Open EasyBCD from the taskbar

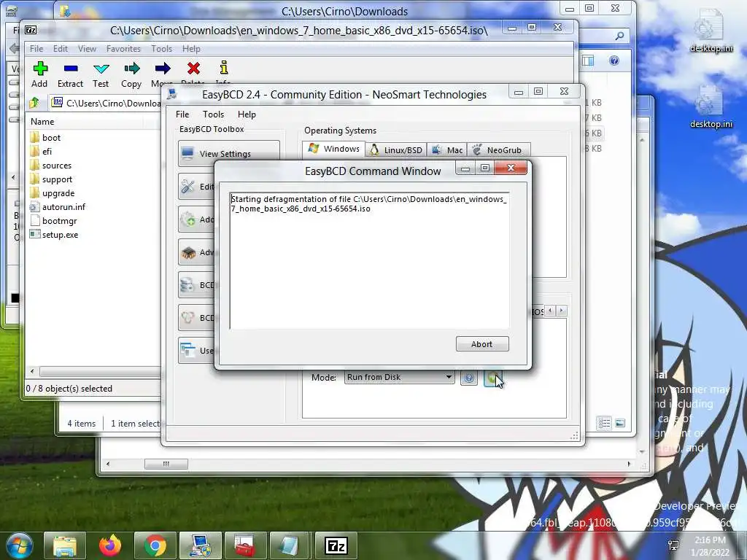coord(201,545)
